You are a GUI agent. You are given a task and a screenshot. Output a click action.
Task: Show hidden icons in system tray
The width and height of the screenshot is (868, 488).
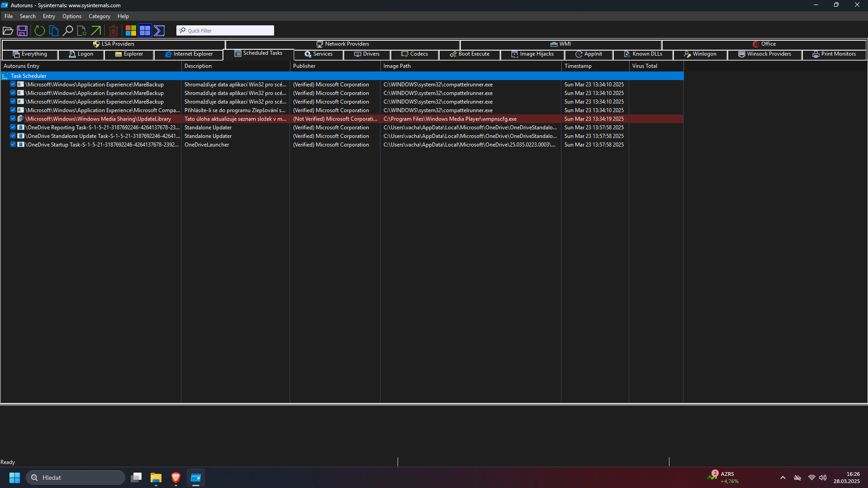click(783, 478)
